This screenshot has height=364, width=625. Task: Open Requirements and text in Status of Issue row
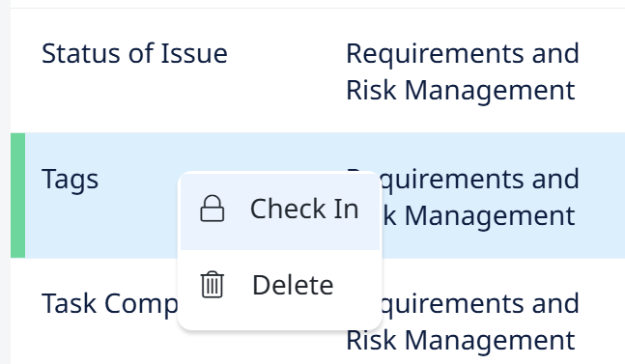coord(463,54)
